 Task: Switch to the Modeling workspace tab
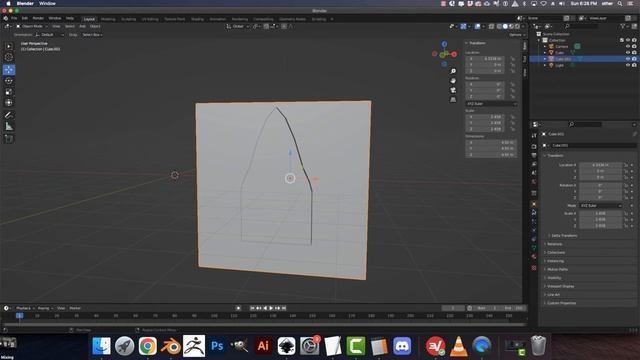108,19
